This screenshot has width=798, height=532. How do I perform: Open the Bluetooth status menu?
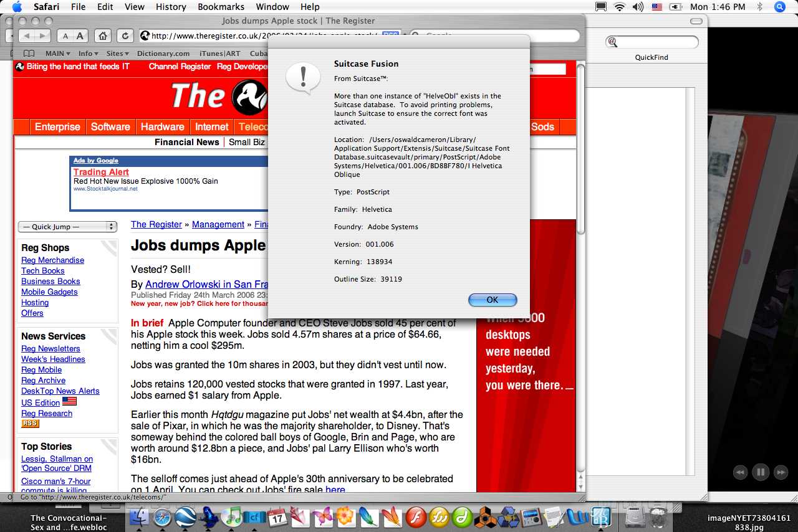pos(759,7)
